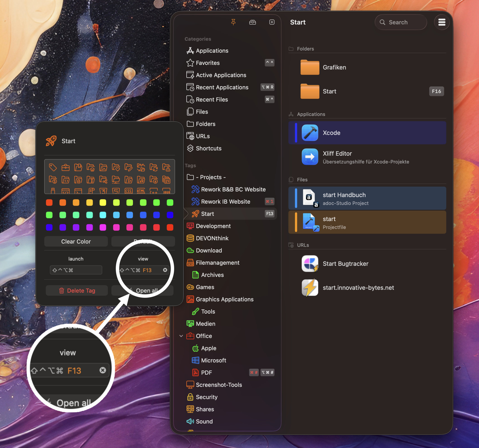The image size is (479, 448).
Task: Open the hamburger menu button
Action: (441, 22)
